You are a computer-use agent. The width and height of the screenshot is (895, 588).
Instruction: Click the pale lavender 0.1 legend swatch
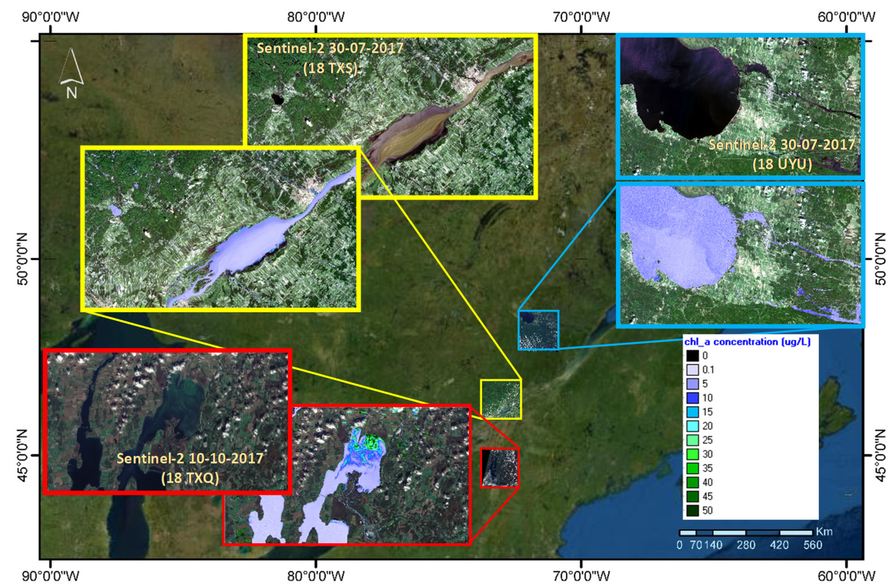tap(693, 370)
